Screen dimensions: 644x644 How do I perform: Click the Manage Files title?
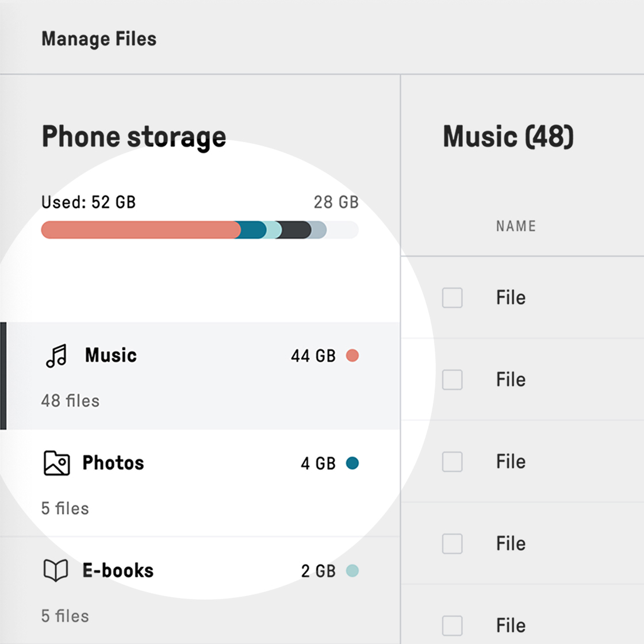(99, 39)
